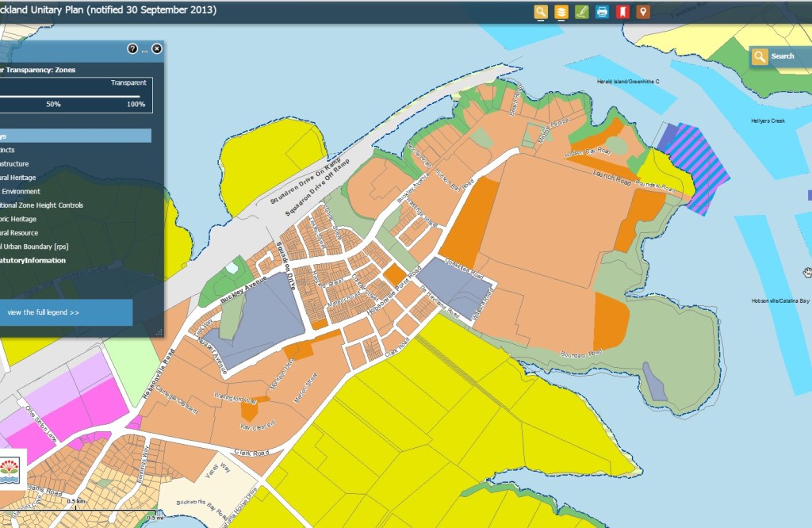
Task: Minimize the layers panel
Action: click(145, 50)
